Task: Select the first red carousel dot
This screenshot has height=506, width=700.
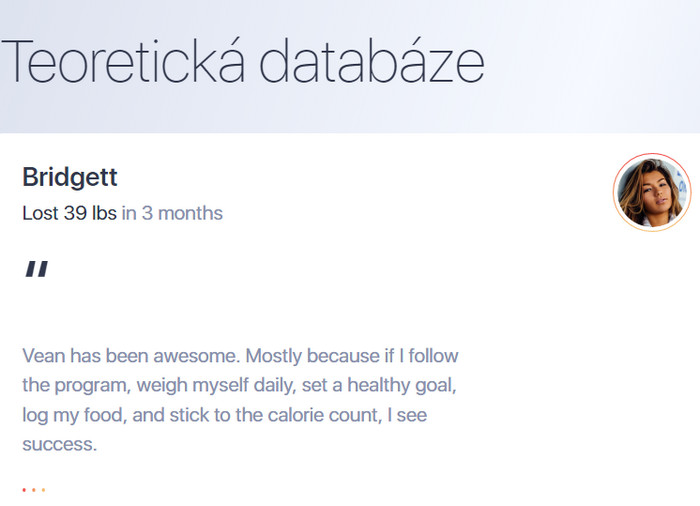Action: click(23, 490)
